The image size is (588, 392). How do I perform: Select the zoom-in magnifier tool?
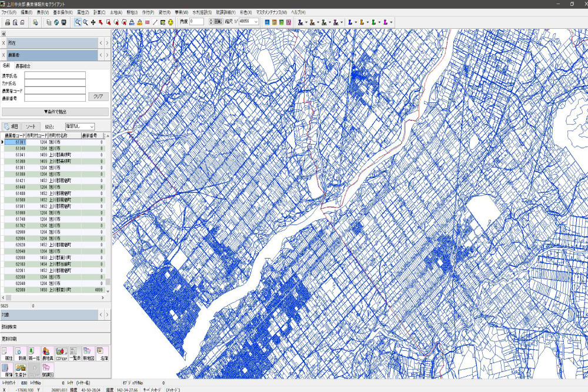click(x=78, y=22)
